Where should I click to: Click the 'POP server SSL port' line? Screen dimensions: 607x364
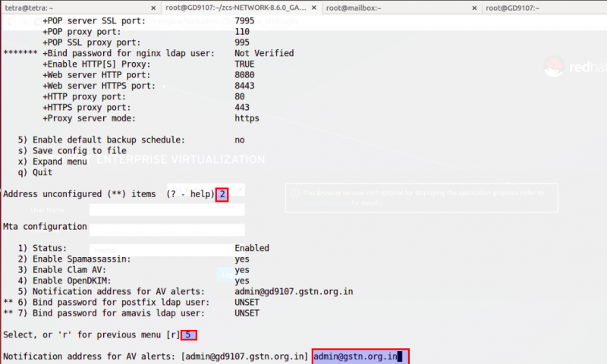click(x=94, y=21)
